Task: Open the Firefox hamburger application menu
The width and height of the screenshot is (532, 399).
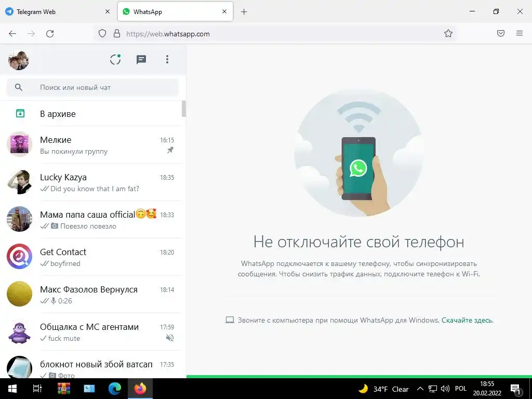Action: pos(520,33)
